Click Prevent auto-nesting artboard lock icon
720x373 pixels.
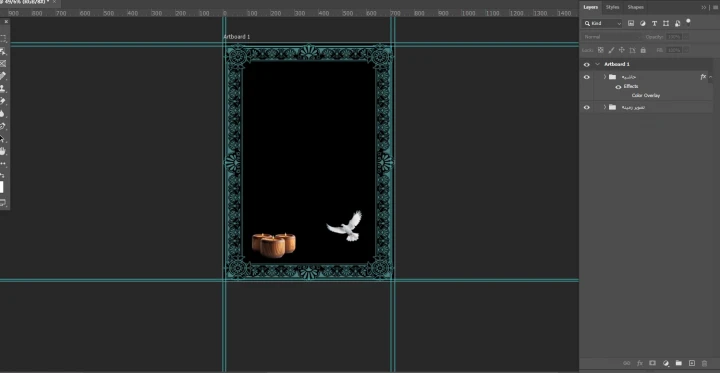point(632,50)
